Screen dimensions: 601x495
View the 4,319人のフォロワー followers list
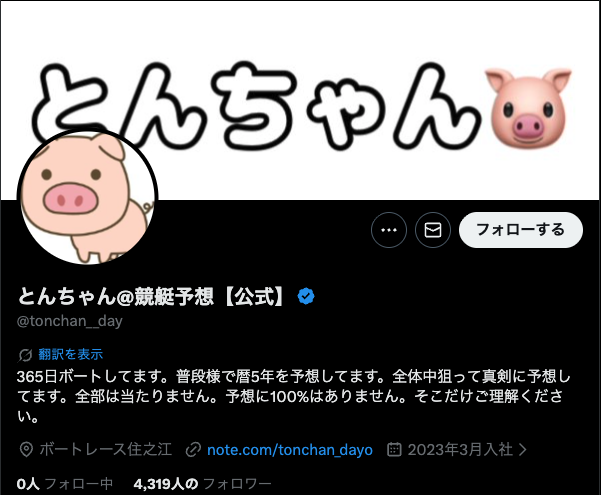pyautogui.click(x=202, y=484)
